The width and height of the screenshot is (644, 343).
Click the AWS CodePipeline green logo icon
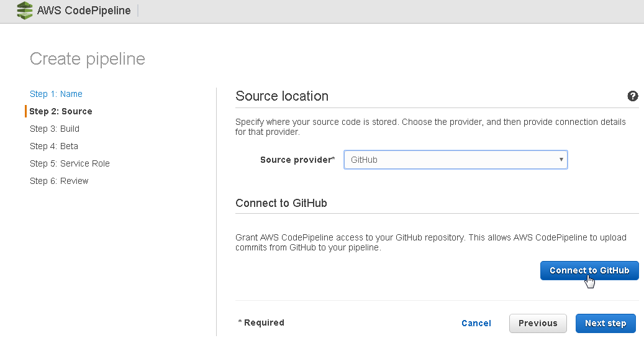[25, 11]
